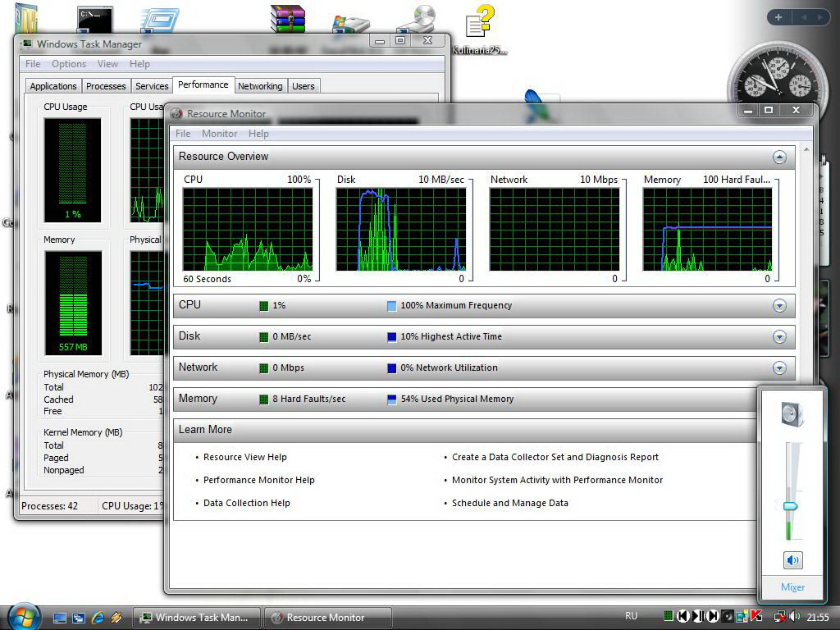Image resolution: width=840 pixels, height=630 pixels.
Task: Switch to Applications tab in Task Manager
Action: click(53, 86)
